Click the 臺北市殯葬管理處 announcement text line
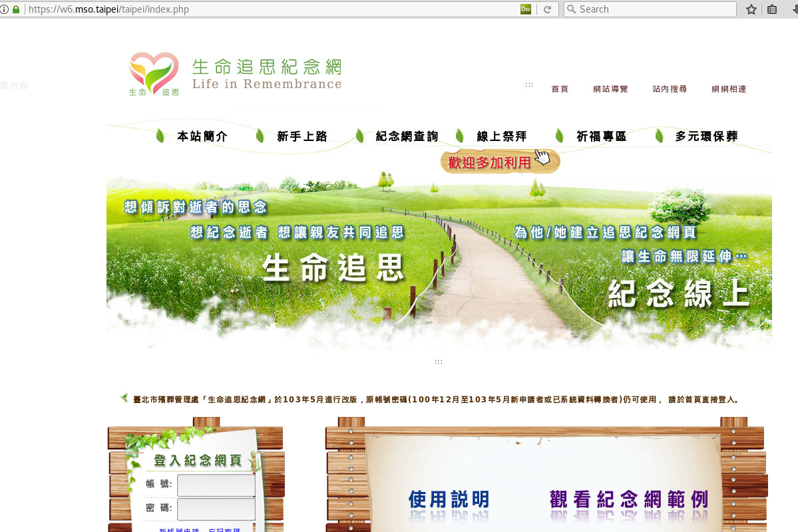The image size is (798, 532). (436, 400)
